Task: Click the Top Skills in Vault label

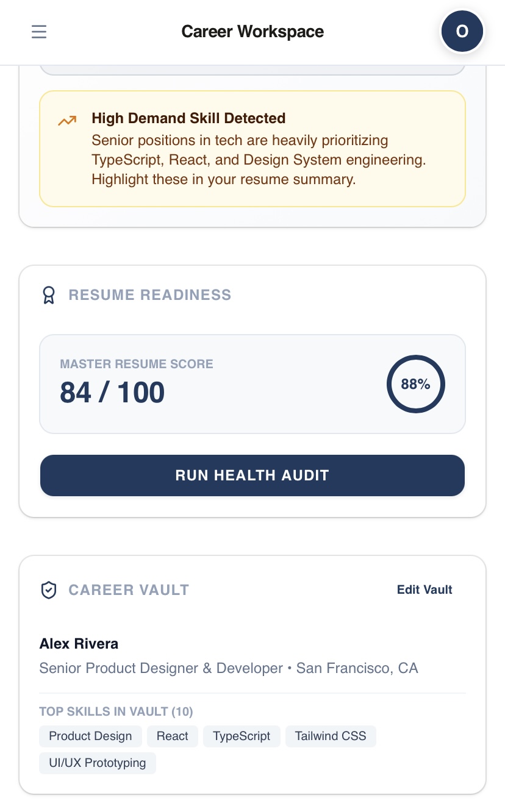Action: (x=116, y=711)
